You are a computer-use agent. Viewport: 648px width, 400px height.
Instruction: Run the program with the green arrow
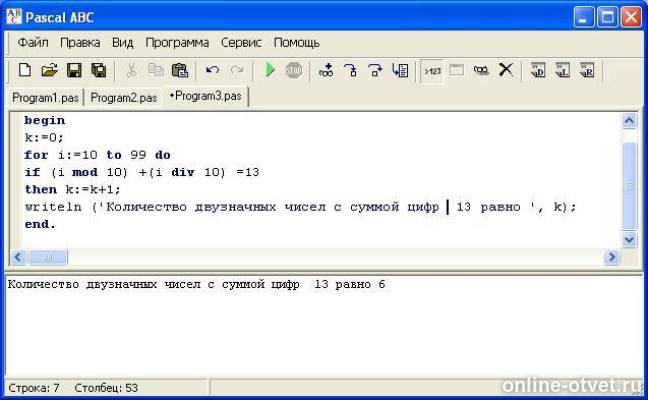point(270,70)
